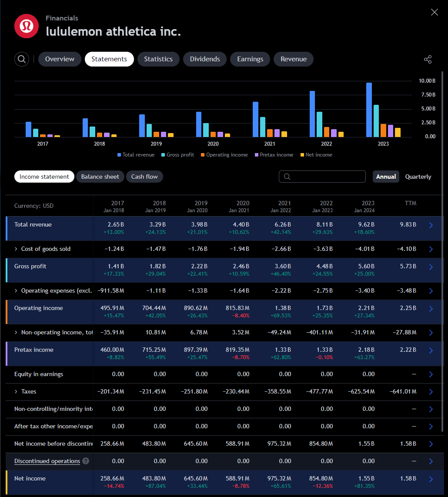Click 2022 non-operating income −401.11 M
The width and height of the screenshot is (448, 497).
[319, 332]
